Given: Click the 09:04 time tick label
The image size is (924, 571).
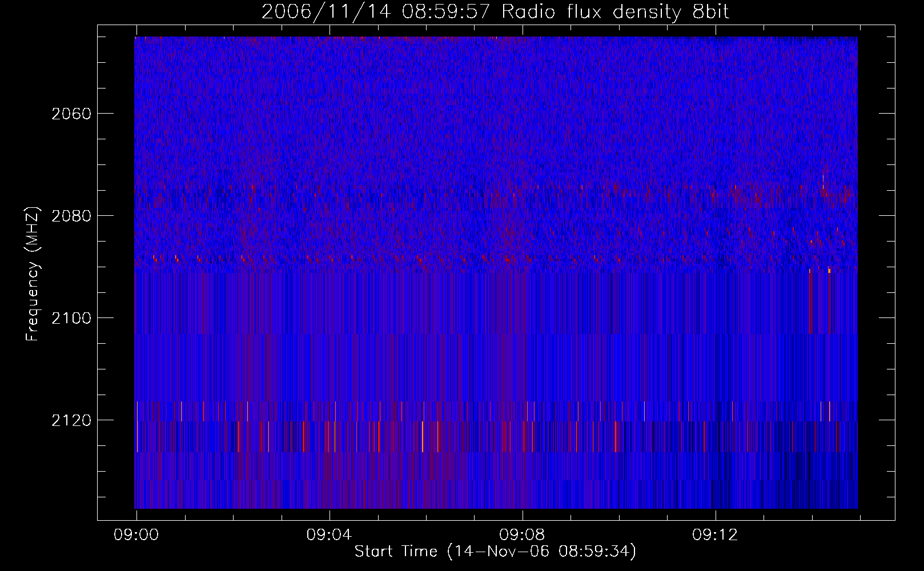Looking at the screenshot, I should pyautogui.click(x=329, y=535).
